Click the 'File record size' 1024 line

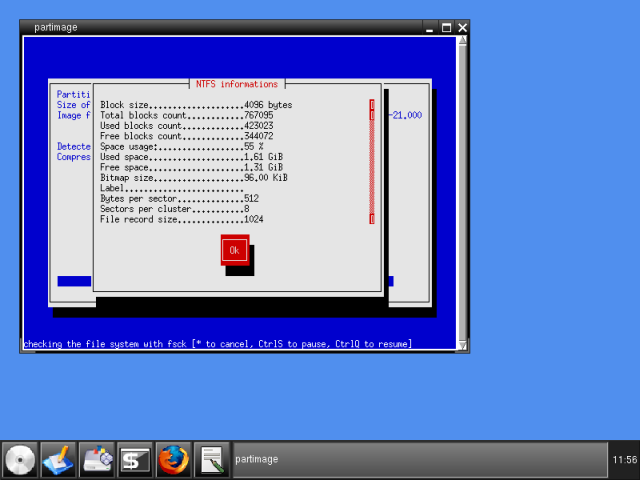click(182, 220)
